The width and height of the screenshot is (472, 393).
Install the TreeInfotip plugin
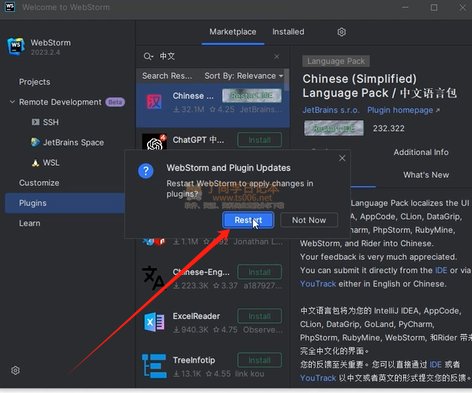click(x=259, y=360)
